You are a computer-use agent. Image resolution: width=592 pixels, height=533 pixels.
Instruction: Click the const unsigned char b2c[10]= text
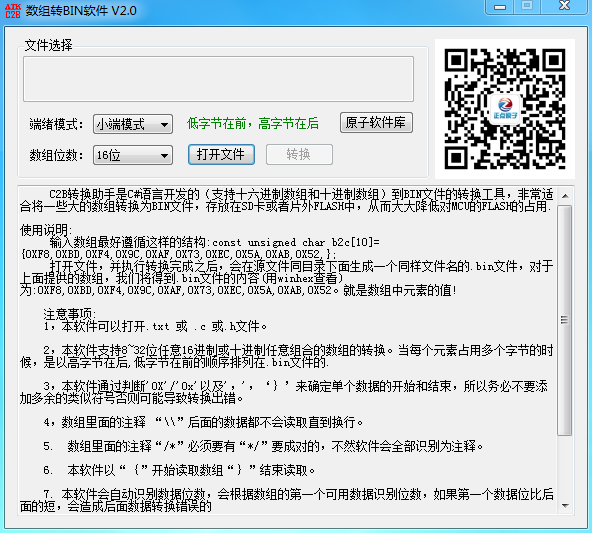pos(296,242)
